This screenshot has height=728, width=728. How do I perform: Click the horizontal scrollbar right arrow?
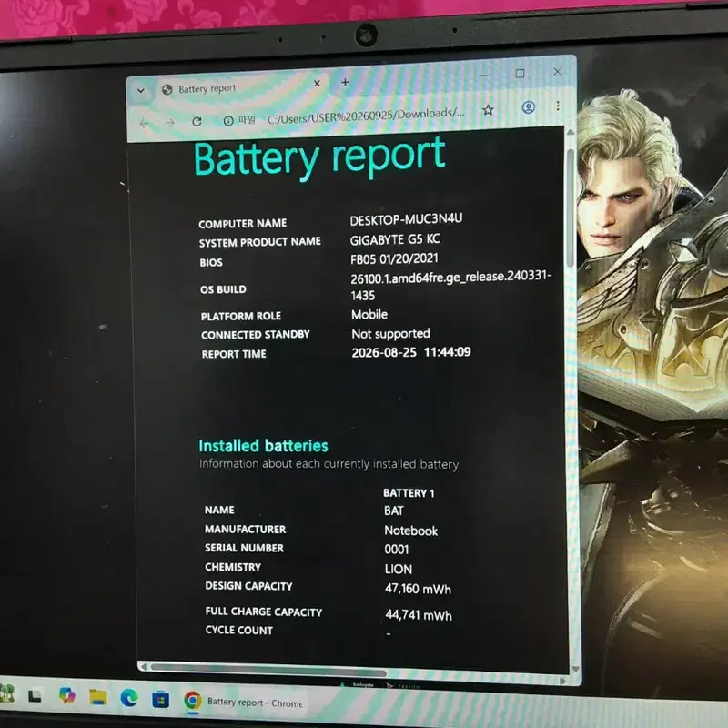tap(562, 681)
